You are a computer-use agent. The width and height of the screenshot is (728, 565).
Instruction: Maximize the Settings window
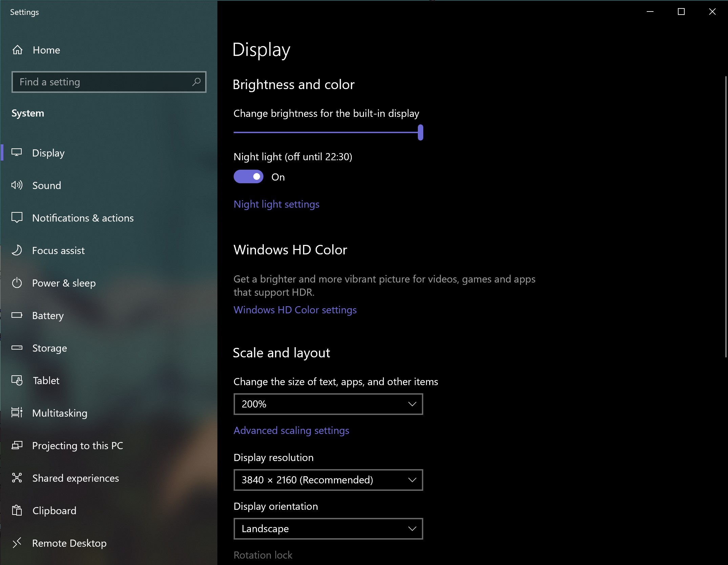[x=681, y=12]
